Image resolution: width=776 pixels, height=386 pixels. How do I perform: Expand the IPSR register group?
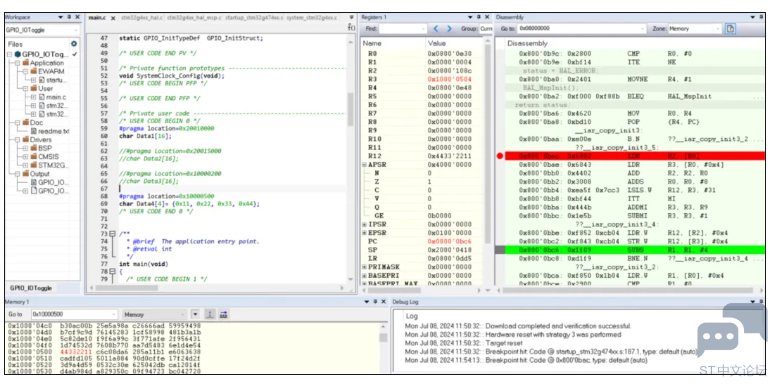pyautogui.click(x=365, y=224)
